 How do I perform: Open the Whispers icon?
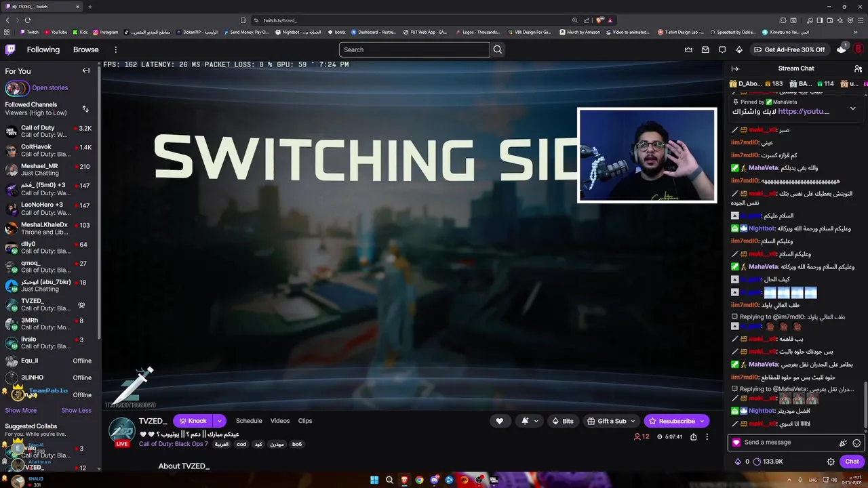722,49
